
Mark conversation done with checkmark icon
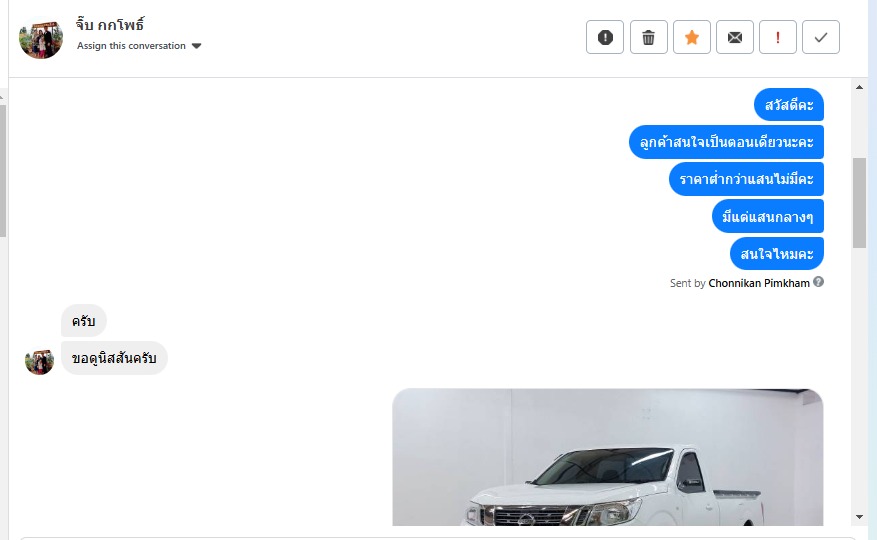pos(821,37)
